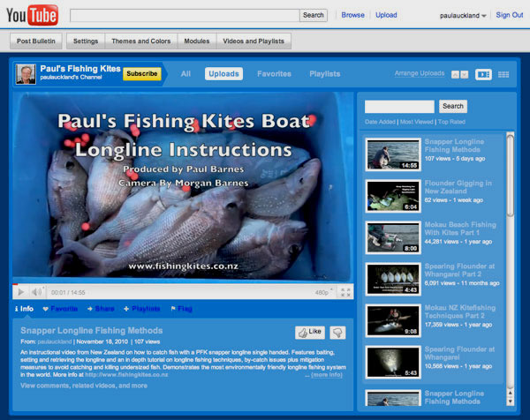The height and width of the screenshot is (420, 530).
Task: Open the 5:43 Spearing Flounder at Whangarei thumbnail
Action: coord(393,362)
